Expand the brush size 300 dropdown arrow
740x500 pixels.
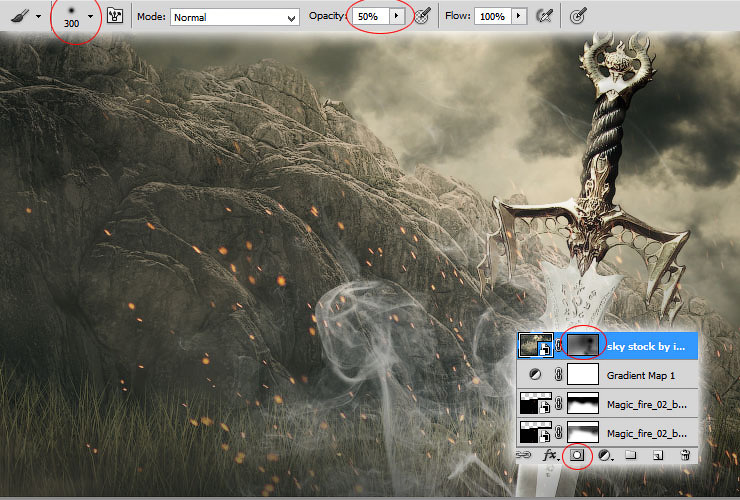(x=90, y=17)
